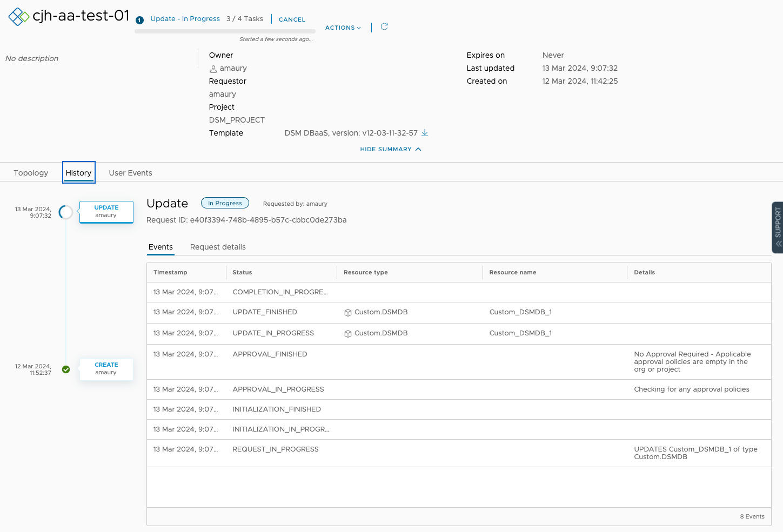This screenshot has height=532, width=783.
Task: Click the Resource name column header
Action: click(x=513, y=272)
